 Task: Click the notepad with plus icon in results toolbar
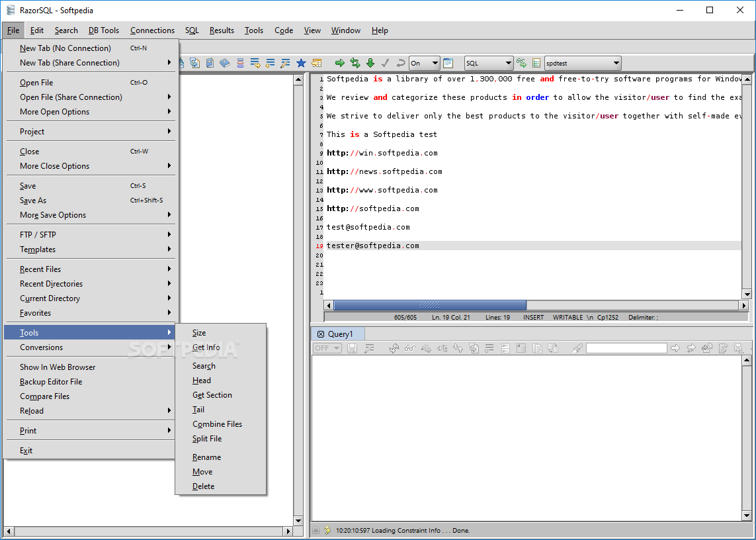coord(723,348)
